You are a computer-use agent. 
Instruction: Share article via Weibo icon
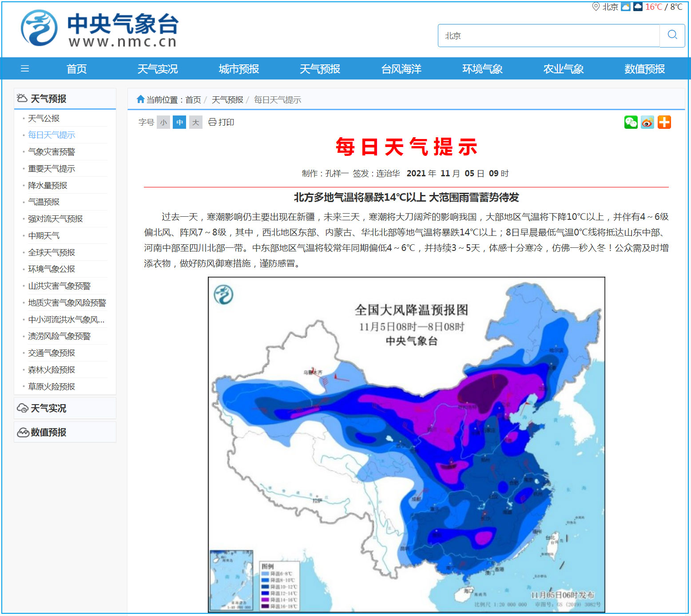click(x=647, y=122)
